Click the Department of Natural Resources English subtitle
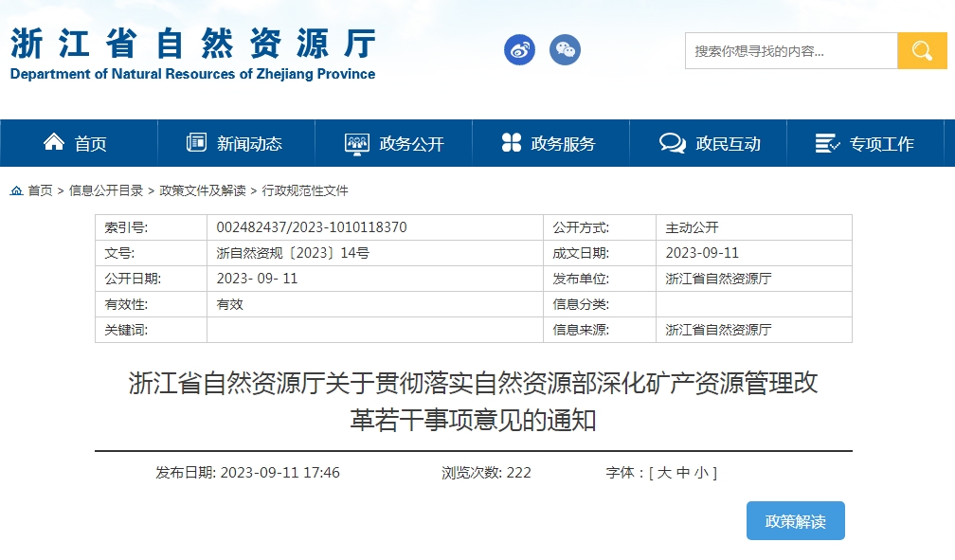This screenshot has width=955, height=560. (192, 74)
